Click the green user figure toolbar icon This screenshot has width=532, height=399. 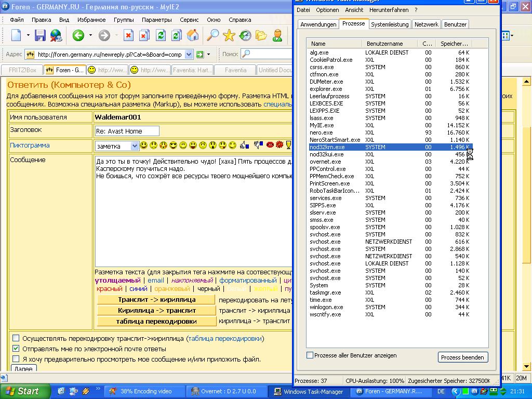point(277,35)
